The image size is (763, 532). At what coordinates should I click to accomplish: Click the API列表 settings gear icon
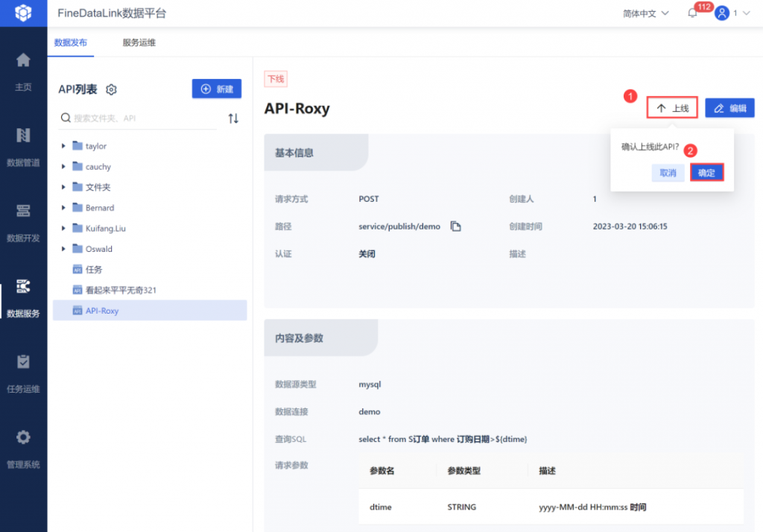point(112,89)
